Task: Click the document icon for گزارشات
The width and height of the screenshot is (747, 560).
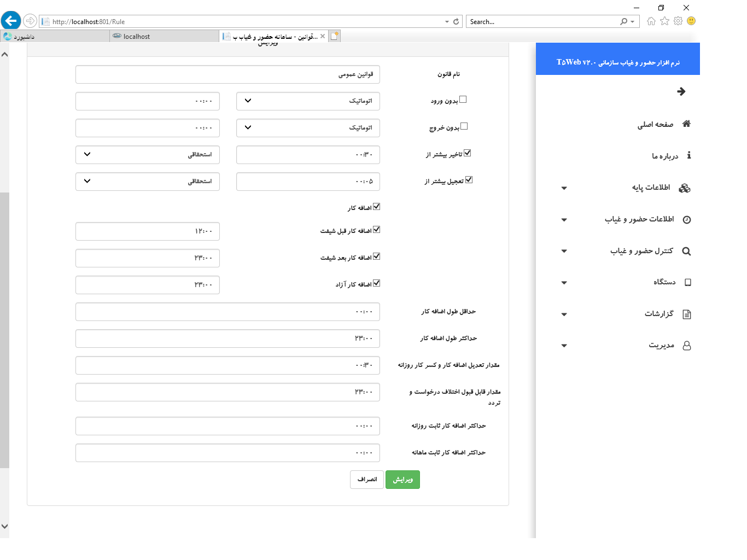Action: click(687, 314)
